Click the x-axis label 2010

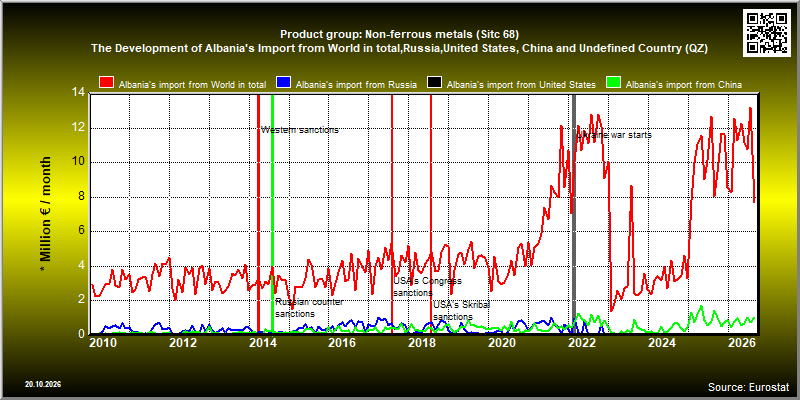tap(103, 342)
